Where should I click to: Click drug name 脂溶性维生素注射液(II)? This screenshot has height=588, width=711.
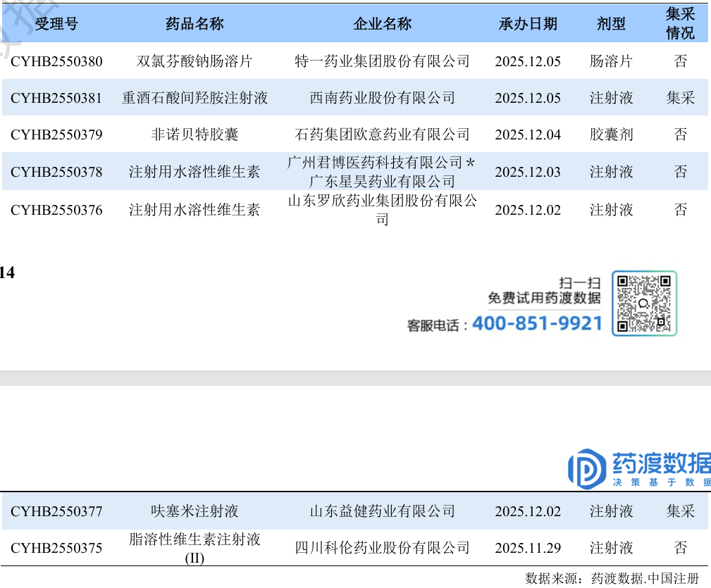(194, 548)
